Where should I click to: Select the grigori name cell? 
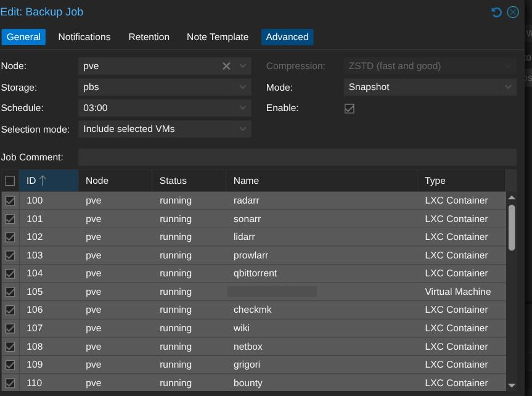point(322,365)
